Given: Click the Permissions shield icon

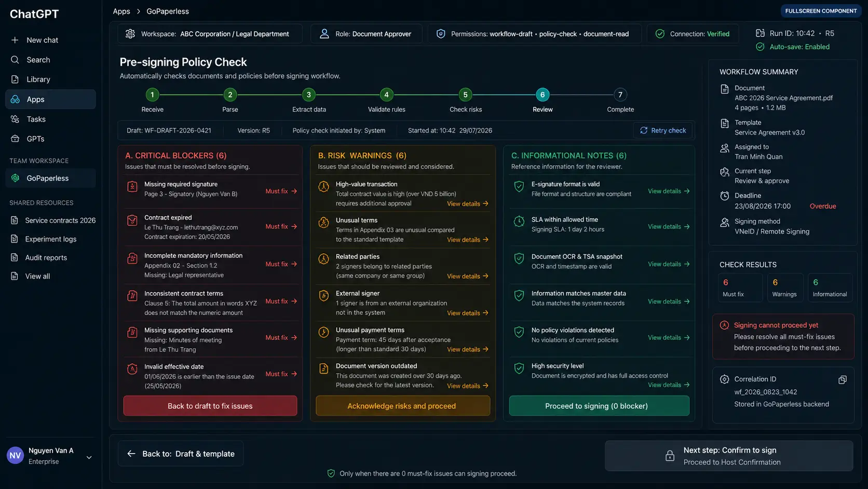Looking at the screenshot, I should tap(441, 34).
